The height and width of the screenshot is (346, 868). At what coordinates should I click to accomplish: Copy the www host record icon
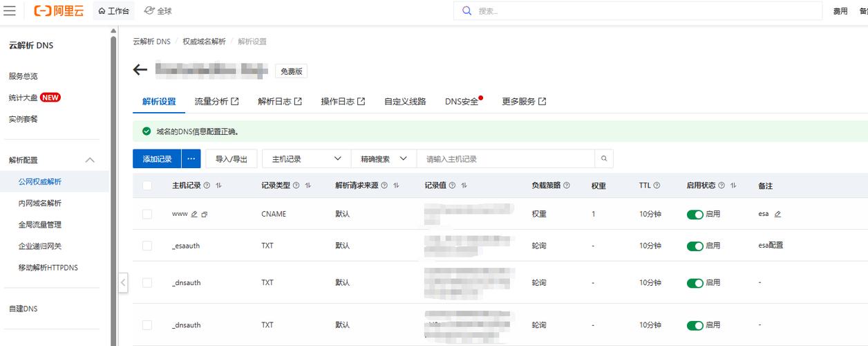205,214
